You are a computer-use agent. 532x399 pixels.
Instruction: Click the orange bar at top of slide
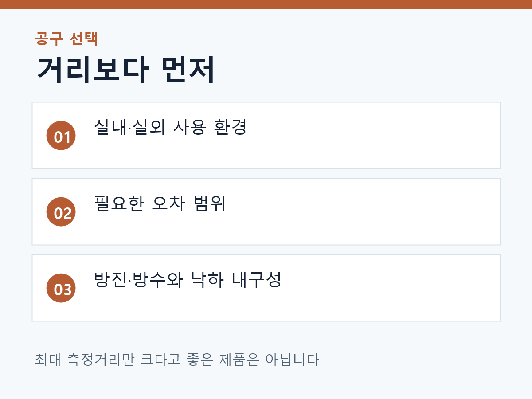click(266, 4)
